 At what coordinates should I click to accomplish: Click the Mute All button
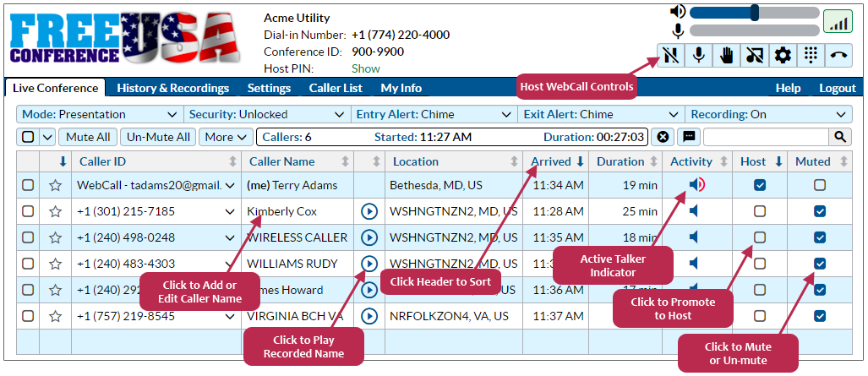88,137
